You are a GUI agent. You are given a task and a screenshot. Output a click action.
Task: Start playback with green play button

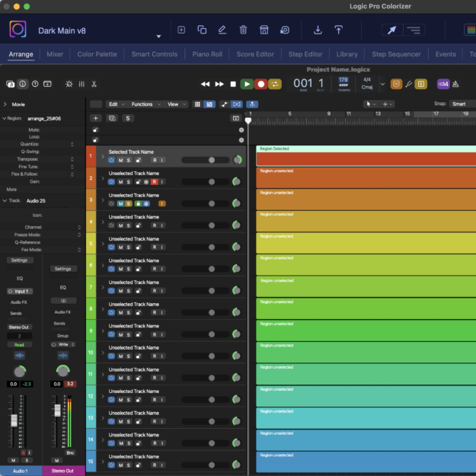pos(247,84)
